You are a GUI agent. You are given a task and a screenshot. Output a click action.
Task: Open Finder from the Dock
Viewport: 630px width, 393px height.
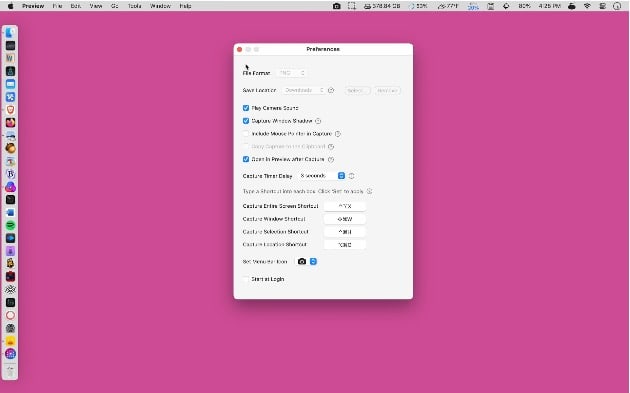(10, 33)
